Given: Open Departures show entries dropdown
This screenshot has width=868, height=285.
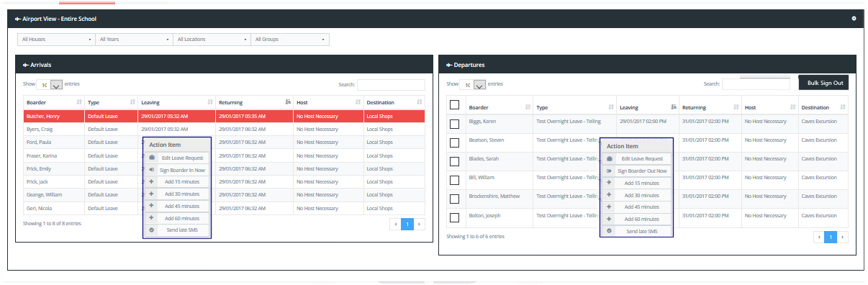Looking at the screenshot, I should click(474, 84).
